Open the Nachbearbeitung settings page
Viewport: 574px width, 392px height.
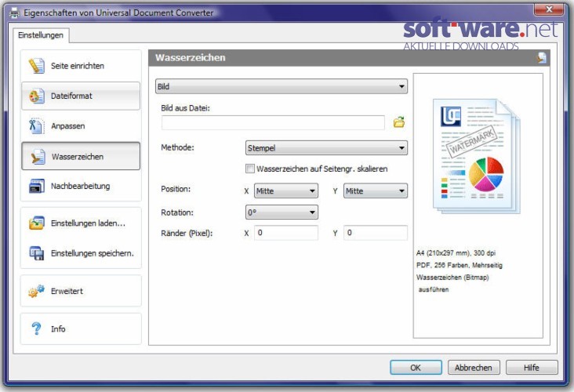pyautogui.click(x=81, y=186)
